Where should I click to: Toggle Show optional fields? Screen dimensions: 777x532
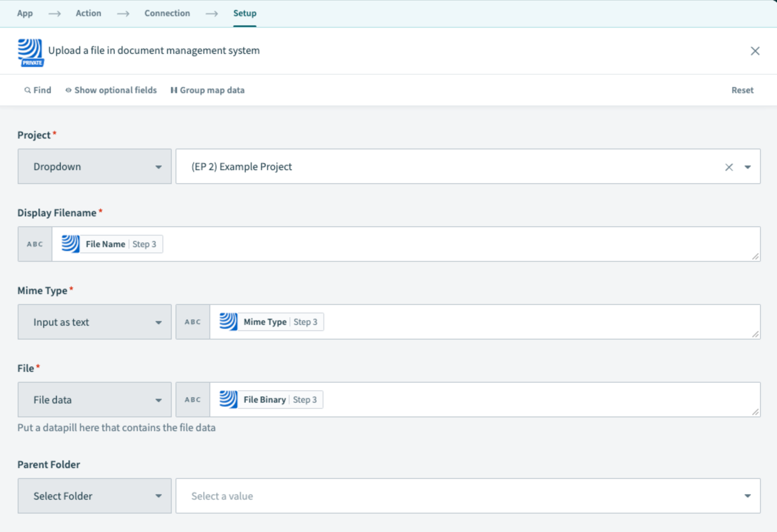(x=111, y=90)
